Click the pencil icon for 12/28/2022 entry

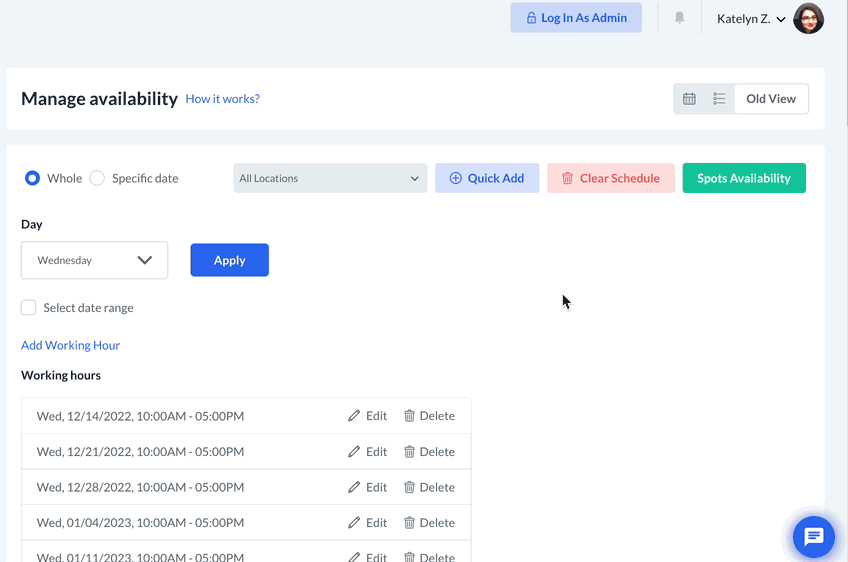pyautogui.click(x=354, y=488)
